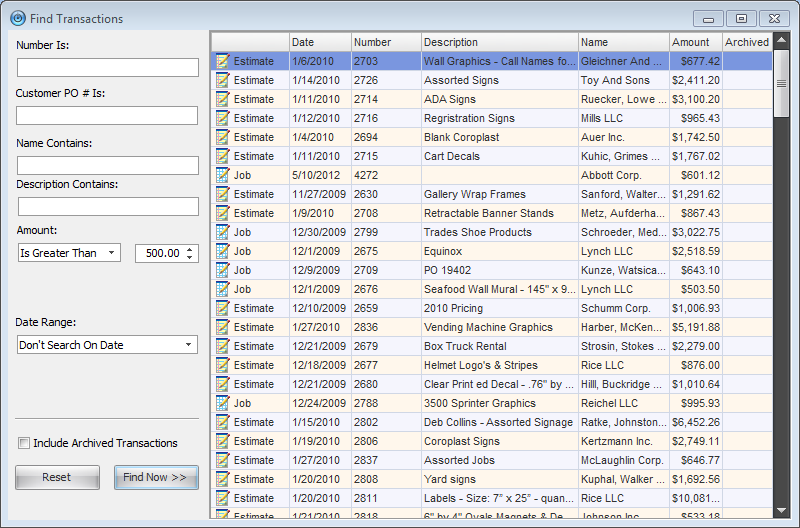Screen dimensions: 800x528
Task: Increase the amount value with the up arrow
Action: (191, 249)
